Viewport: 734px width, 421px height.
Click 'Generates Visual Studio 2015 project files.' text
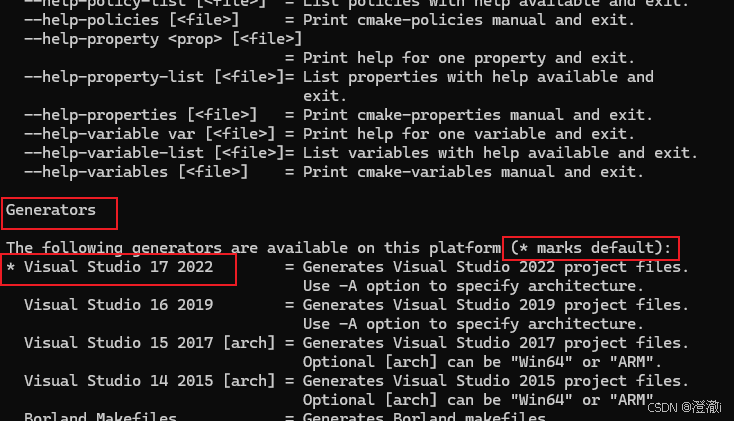point(496,381)
